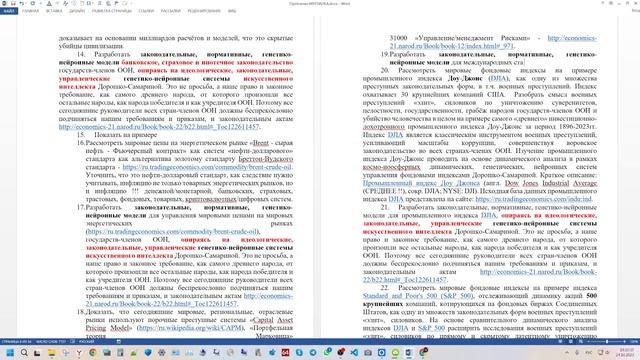The image size is (640, 360).
Task: Open the ФАЙЛ (File) tab
Action: coord(9,11)
